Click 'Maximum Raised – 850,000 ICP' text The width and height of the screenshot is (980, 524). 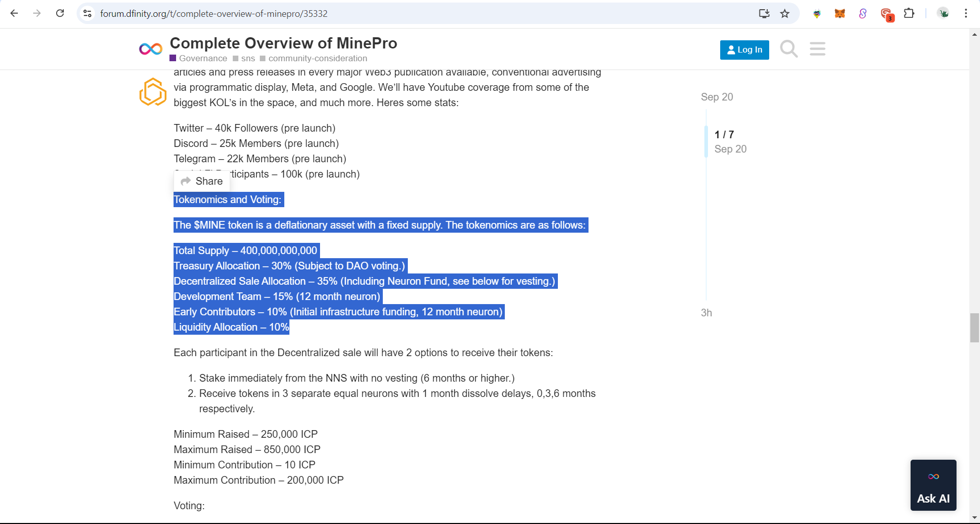(247, 450)
